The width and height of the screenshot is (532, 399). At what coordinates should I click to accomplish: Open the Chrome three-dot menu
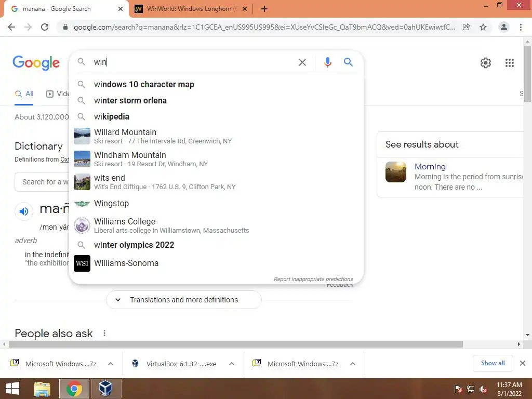tap(521, 27)
